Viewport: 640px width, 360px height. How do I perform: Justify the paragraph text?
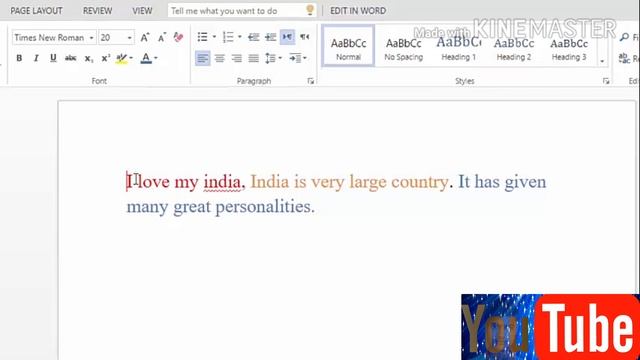(253, 58)
